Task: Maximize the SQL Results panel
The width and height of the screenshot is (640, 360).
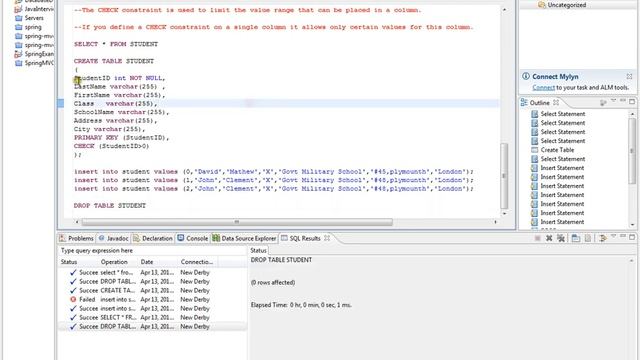Action: click(x=632, y=237)
